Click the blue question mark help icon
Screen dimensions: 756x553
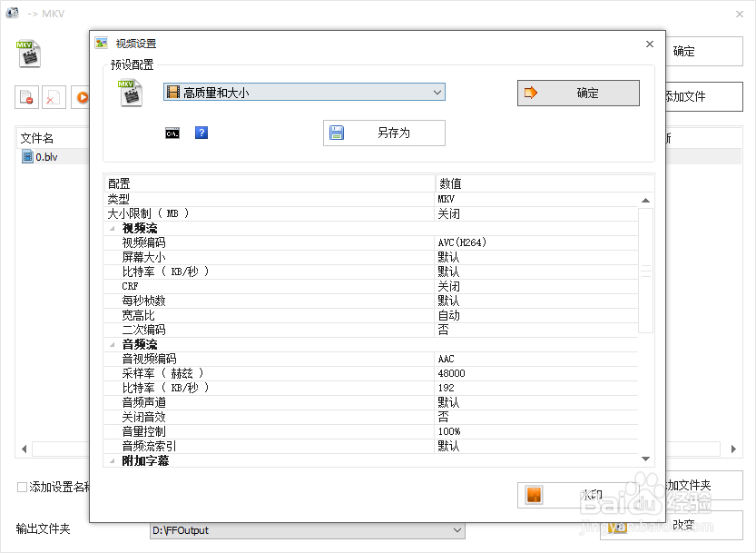(x=200, y=132)
